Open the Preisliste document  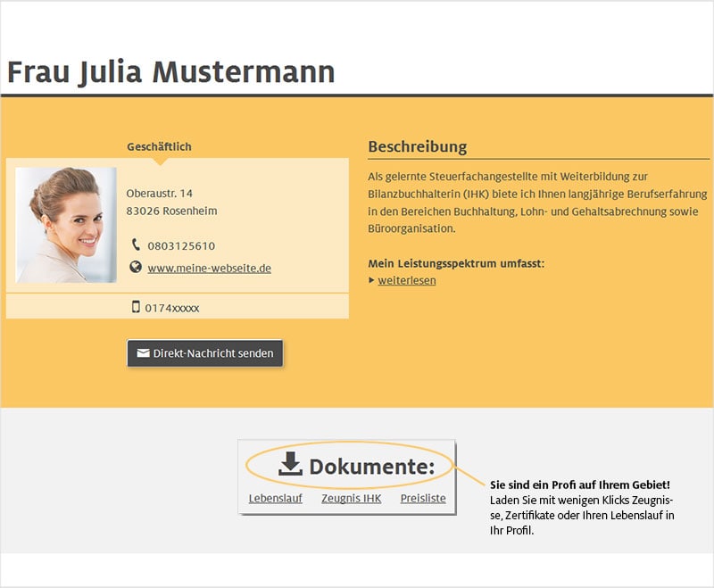pos(423,498)
